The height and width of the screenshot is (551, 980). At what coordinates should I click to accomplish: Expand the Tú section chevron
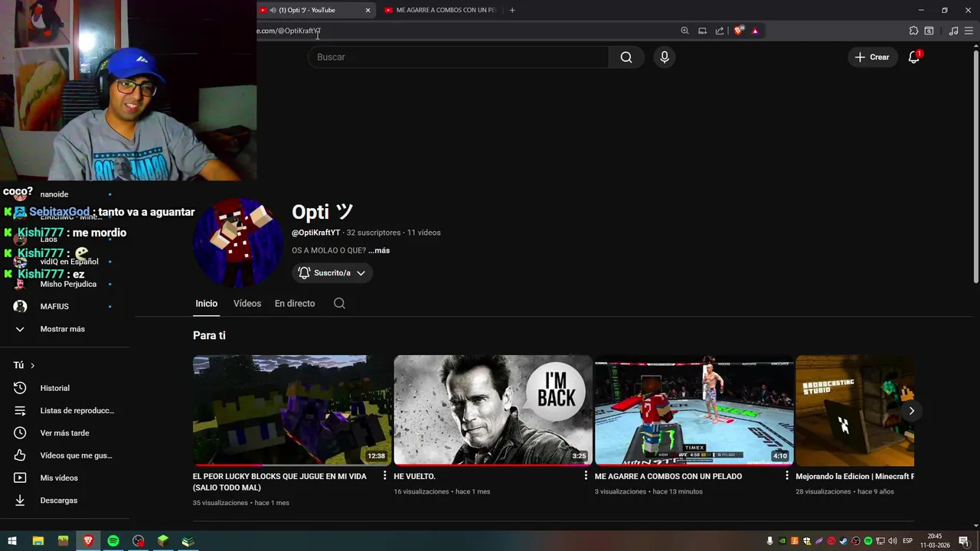32,366
